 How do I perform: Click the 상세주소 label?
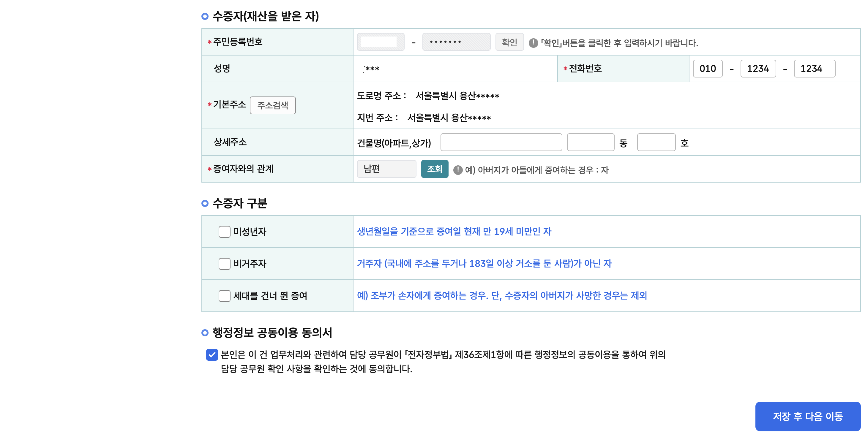click(x=230, y=142)
